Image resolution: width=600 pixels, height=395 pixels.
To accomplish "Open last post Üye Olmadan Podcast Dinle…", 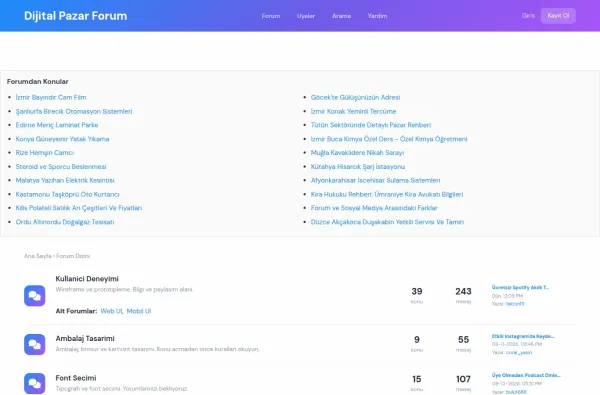I will coord(526,375).
